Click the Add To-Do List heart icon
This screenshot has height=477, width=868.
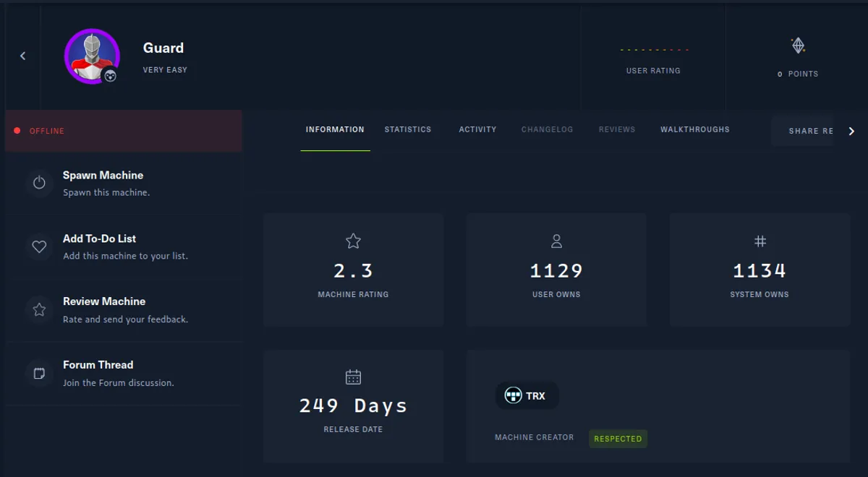[x=39, y=246]
